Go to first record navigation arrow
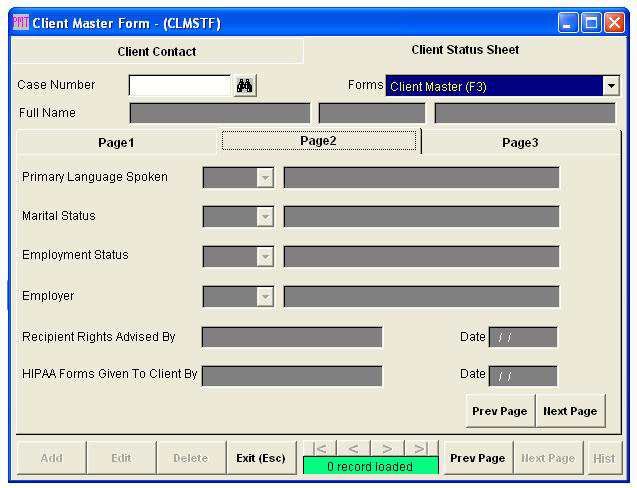The height and width of the screenshot is (488, 637). coord(321,448)
